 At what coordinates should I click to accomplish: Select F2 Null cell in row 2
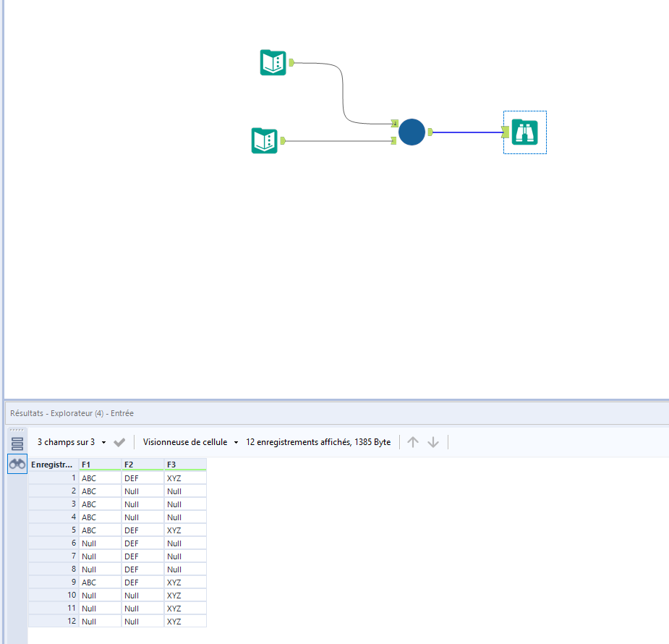pos(143,491)
